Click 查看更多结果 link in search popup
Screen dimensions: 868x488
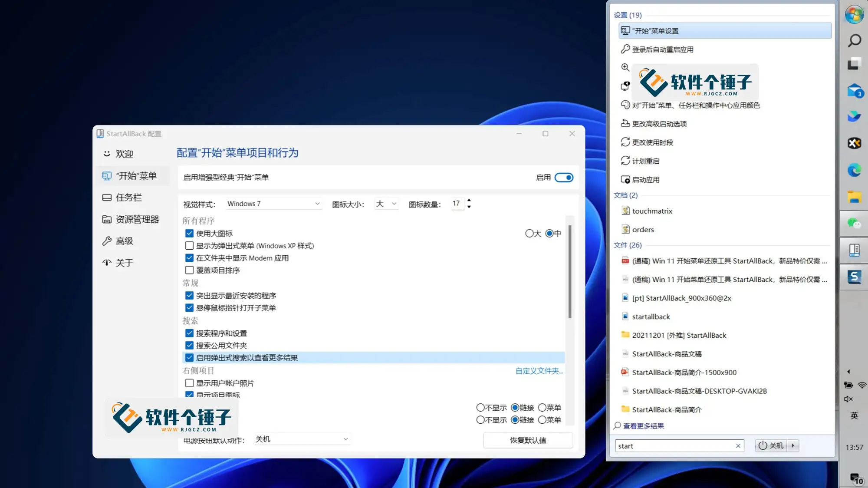point(643,426)
